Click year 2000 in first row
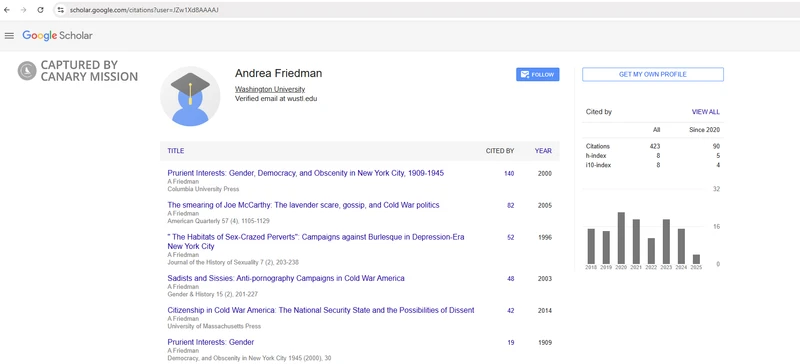The width and height of the screenshot is (800, 364). pyautogui.click(x=544, y=174)
